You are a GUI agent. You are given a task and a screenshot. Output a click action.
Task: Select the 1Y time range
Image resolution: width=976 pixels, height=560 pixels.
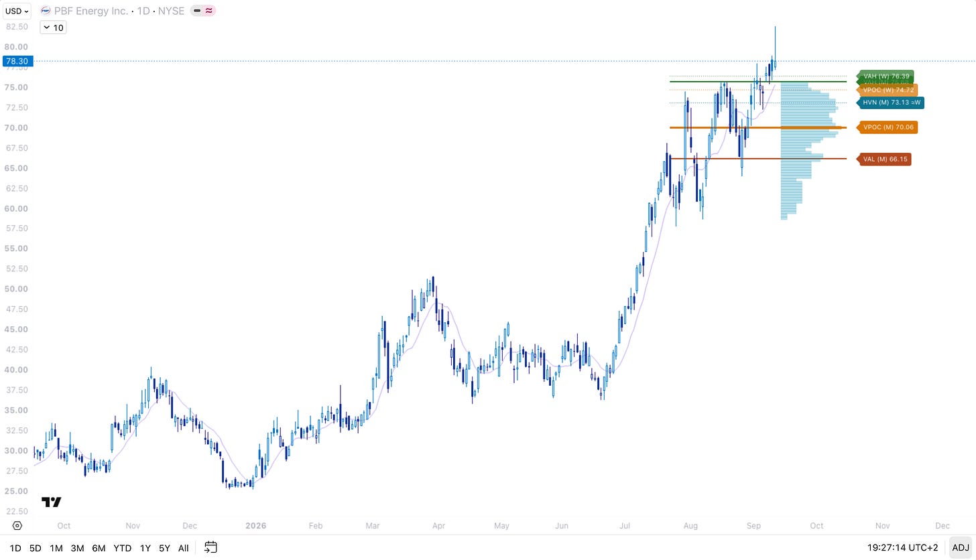145,548
